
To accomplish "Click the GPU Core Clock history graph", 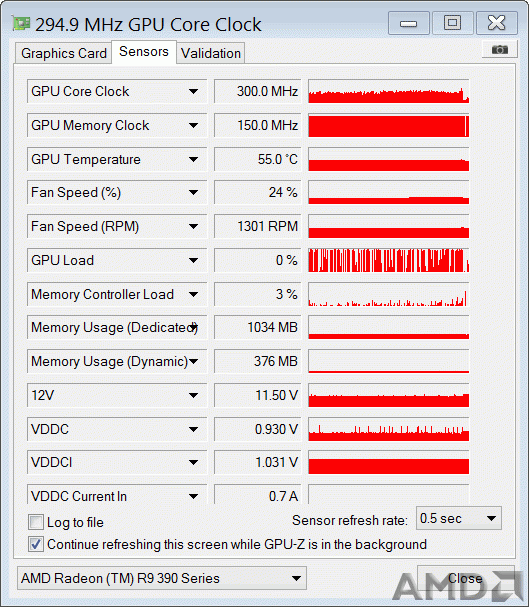I will pyautogui.click(x=389, y=91).
